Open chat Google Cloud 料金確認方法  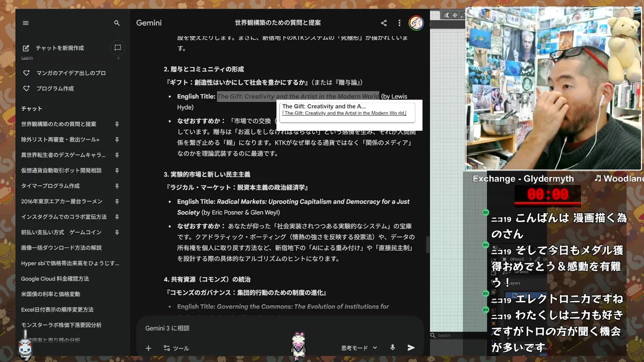(x=55, y=279)
